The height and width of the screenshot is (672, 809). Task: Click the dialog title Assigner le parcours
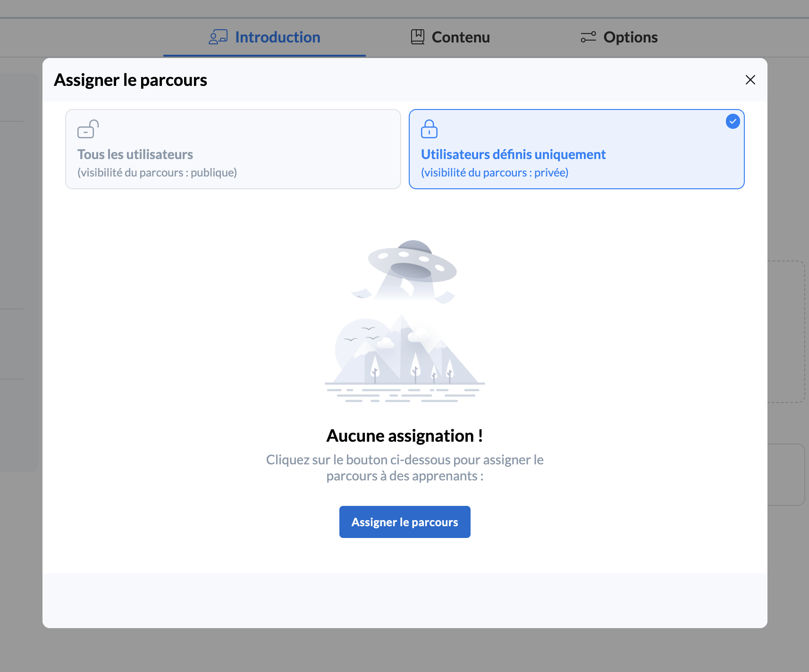pyautogui.click(x=130, y=80)
